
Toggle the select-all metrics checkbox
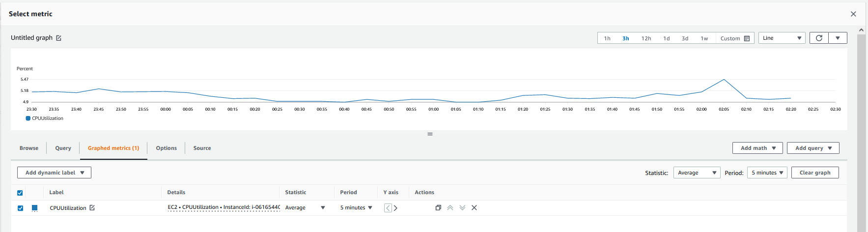coord(20,193)
